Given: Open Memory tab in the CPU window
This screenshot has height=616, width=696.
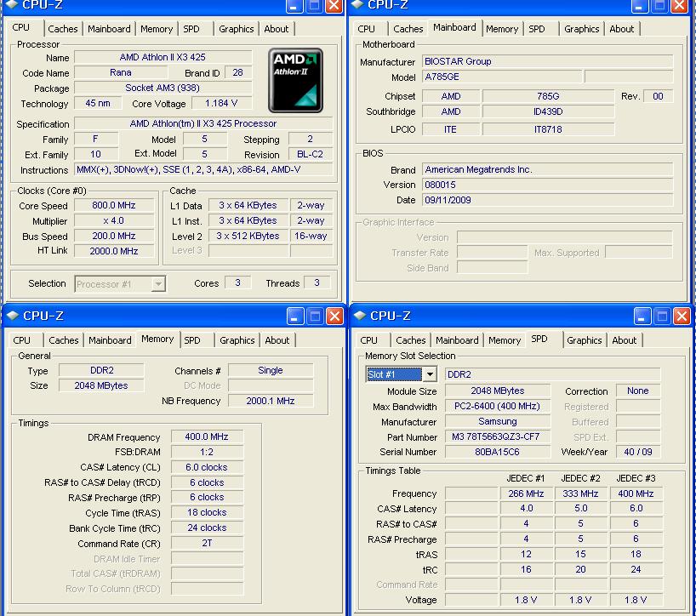Looking at the screenshot, I should click(x=157, y=29).
